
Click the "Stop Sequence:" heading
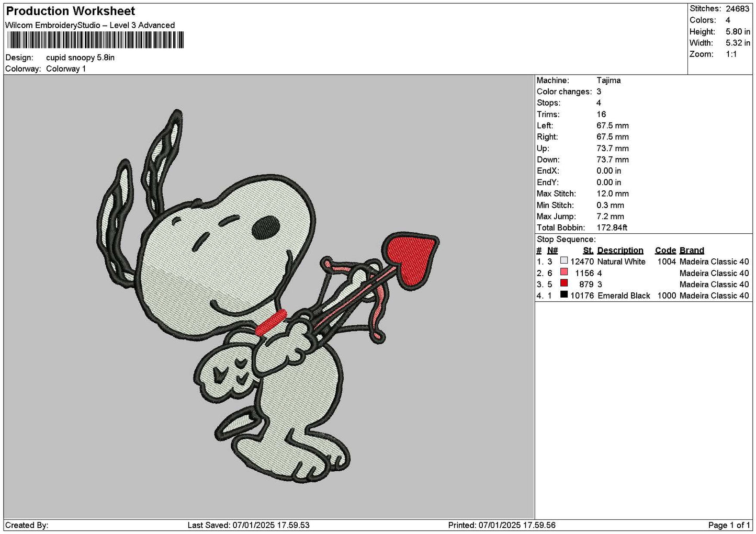point(566,240)
